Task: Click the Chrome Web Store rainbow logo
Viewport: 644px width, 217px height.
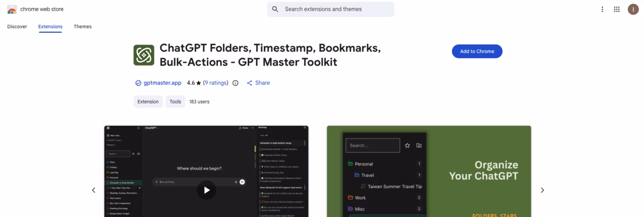Action: [12, 9]
